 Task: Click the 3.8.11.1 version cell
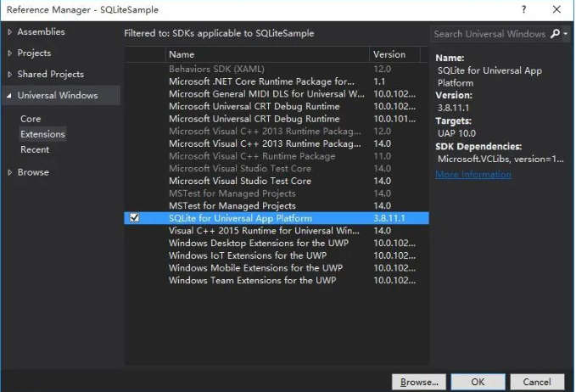click(x=389, y=218)
